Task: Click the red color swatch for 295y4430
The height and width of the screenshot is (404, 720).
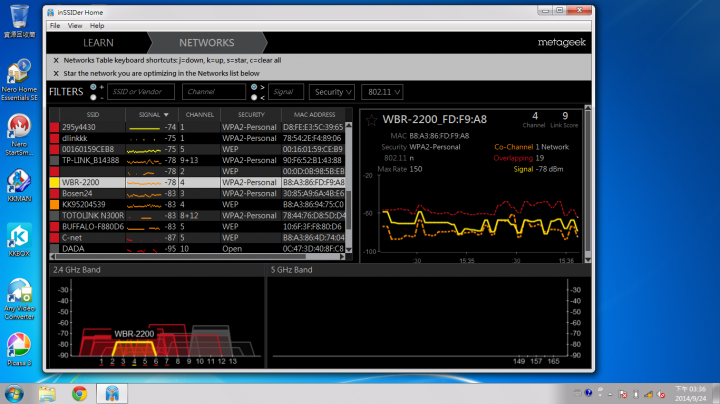Action: 54,127
